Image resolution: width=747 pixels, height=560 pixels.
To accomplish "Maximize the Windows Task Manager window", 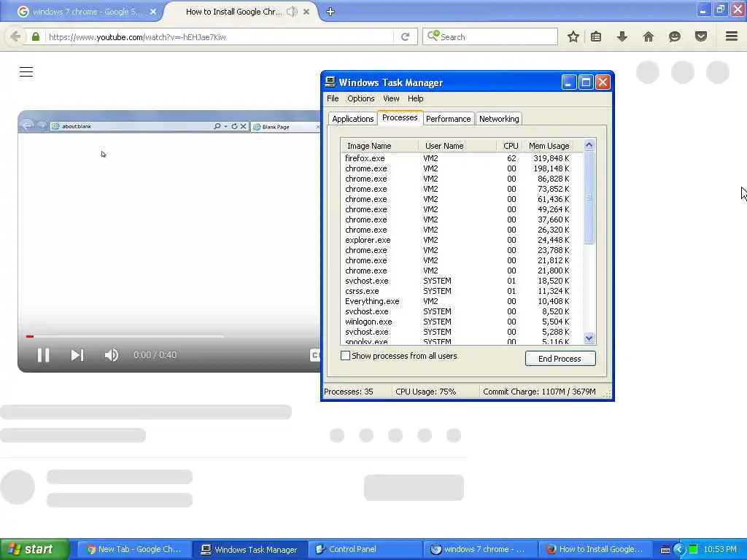I will click(586, 82).
